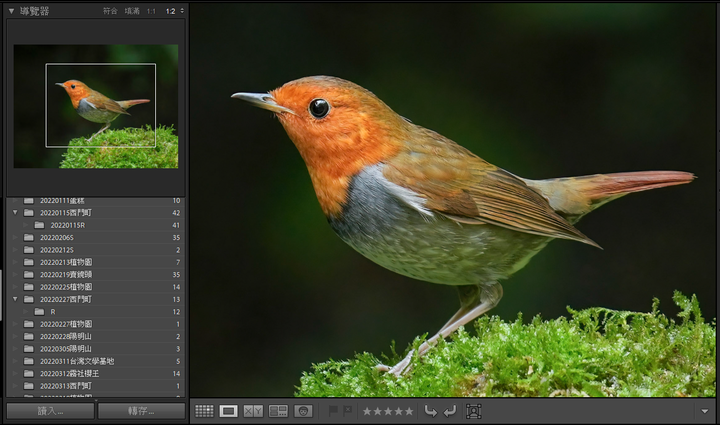720x425 pixels.
Task: Click the folder icon for 20220228陽明山
Action: coord(29,336)
